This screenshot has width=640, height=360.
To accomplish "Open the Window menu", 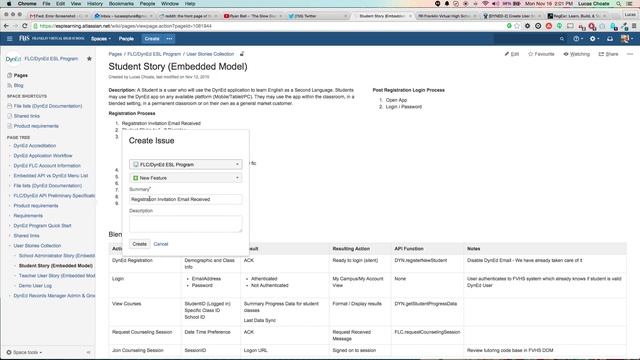I will [170, 4].
